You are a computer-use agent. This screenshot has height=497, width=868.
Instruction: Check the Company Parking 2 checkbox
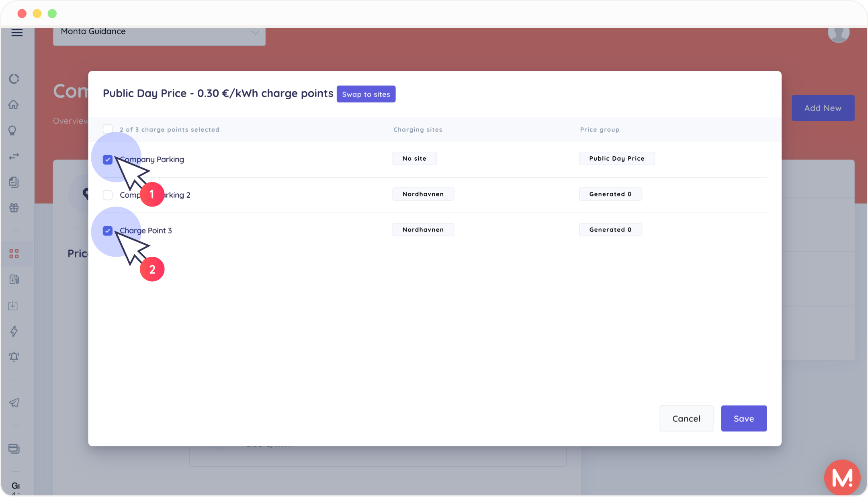(x=108, y=195)
